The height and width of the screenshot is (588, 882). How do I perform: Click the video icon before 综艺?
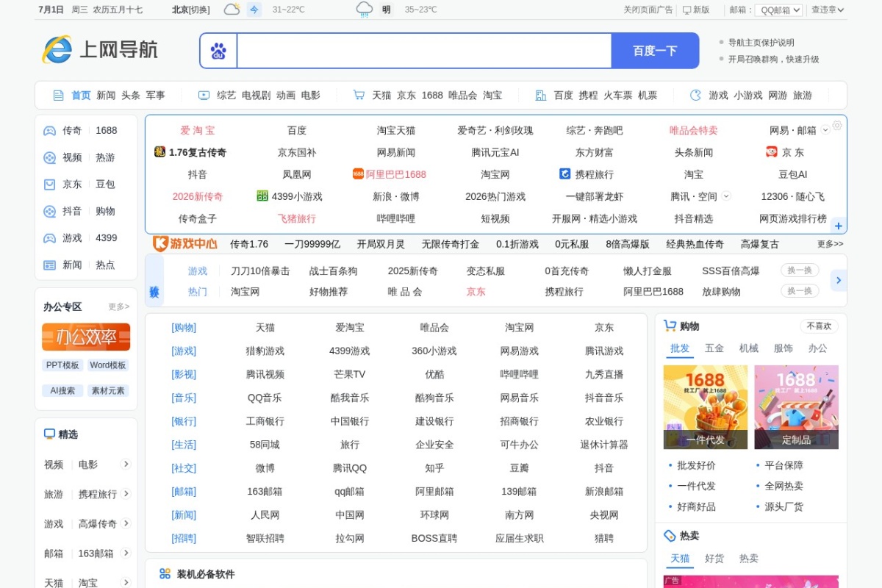pos(204,96)
